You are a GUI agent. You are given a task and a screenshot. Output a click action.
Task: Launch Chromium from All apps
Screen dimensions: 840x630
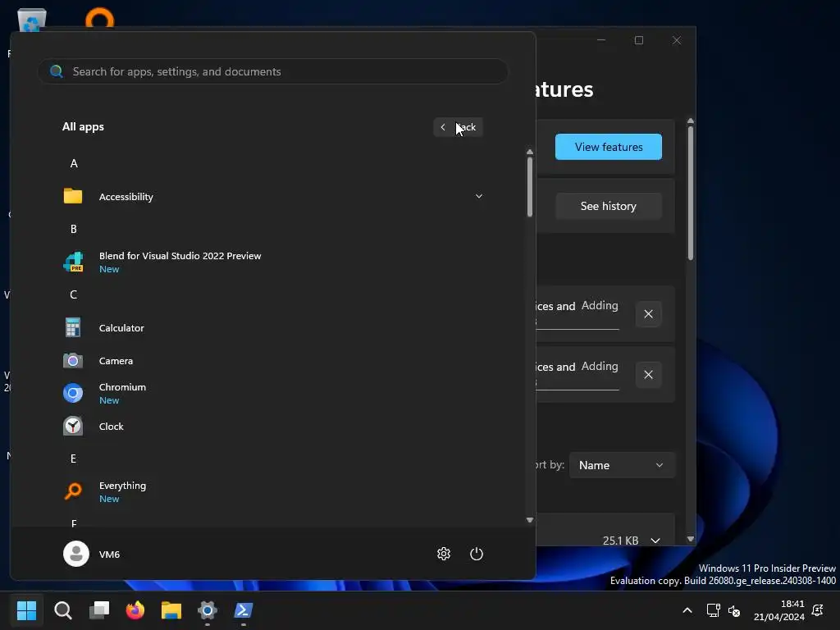coord(273,393)
